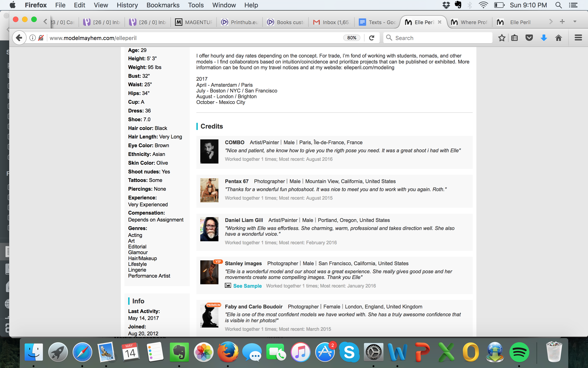Open the Bookmarks menu
588x368 pixels.
tap(163, 5)
